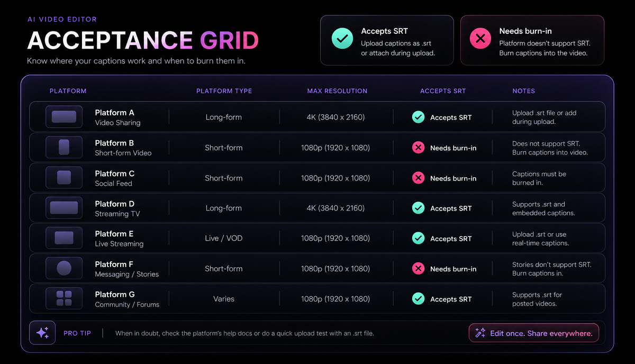
Task: Click Platform A's green Accepts SRT checkmark
Action: click(418, 117)
